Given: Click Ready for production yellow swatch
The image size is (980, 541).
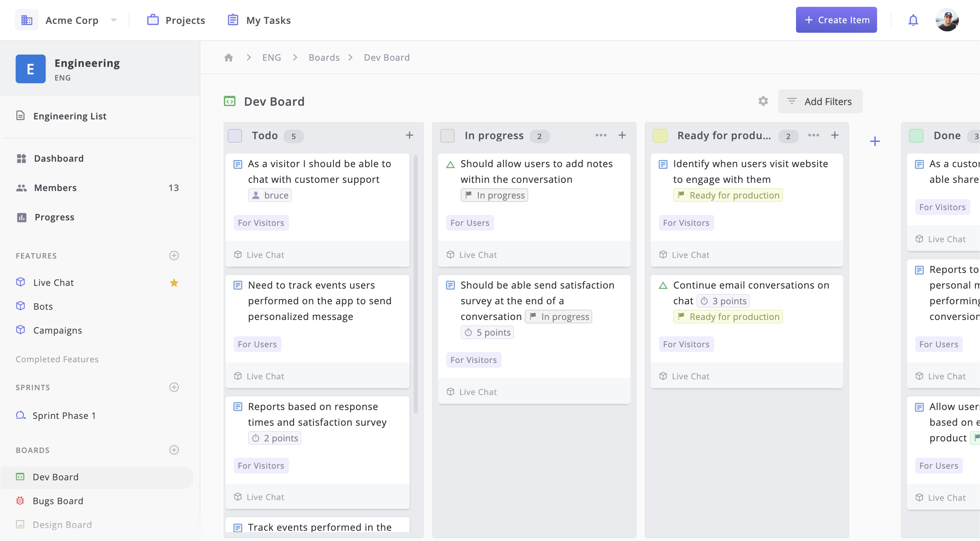Looking at the screenshot, I should point(660,135).
